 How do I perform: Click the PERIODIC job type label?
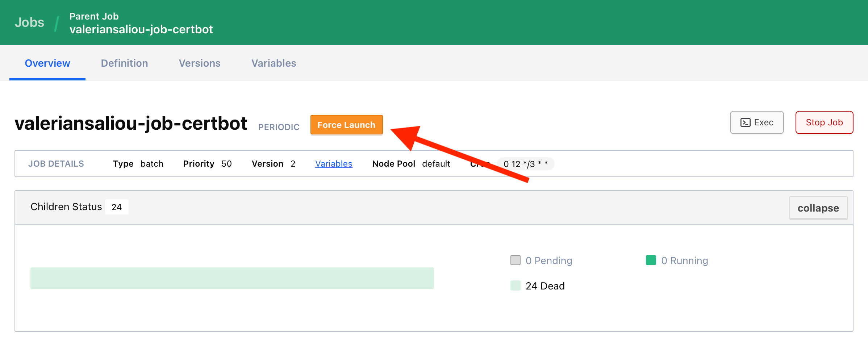279,127
